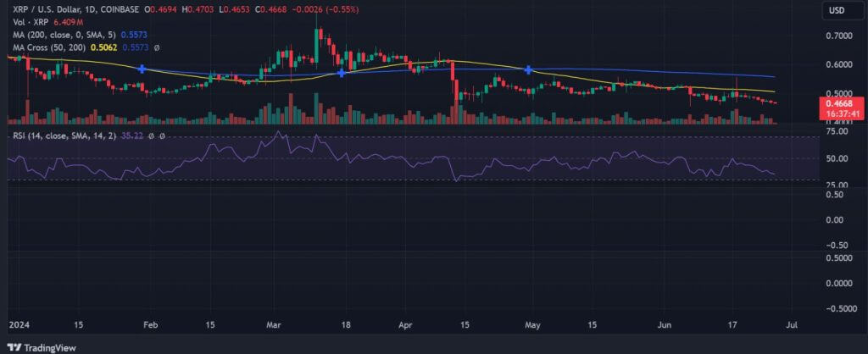The height and width of the screenshot is (354, 868).
Task: Click the 0.5573 value in MA 200 row
Action: 135,35
